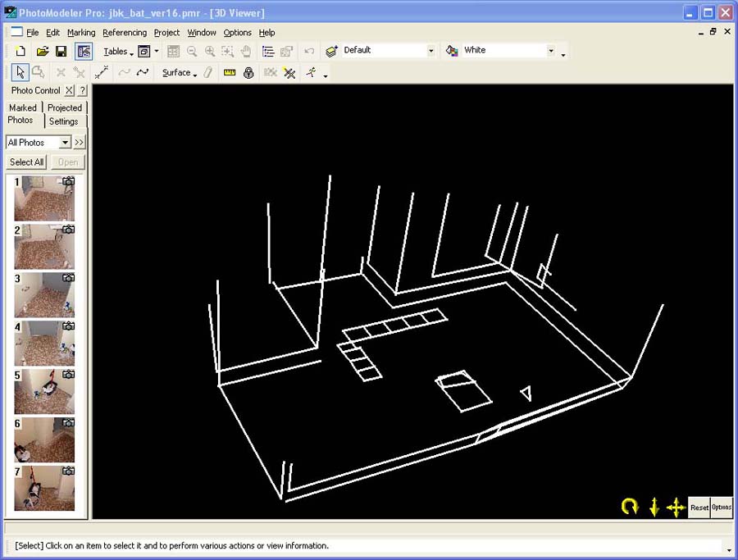Open the Marking menu

pos(81,33)
